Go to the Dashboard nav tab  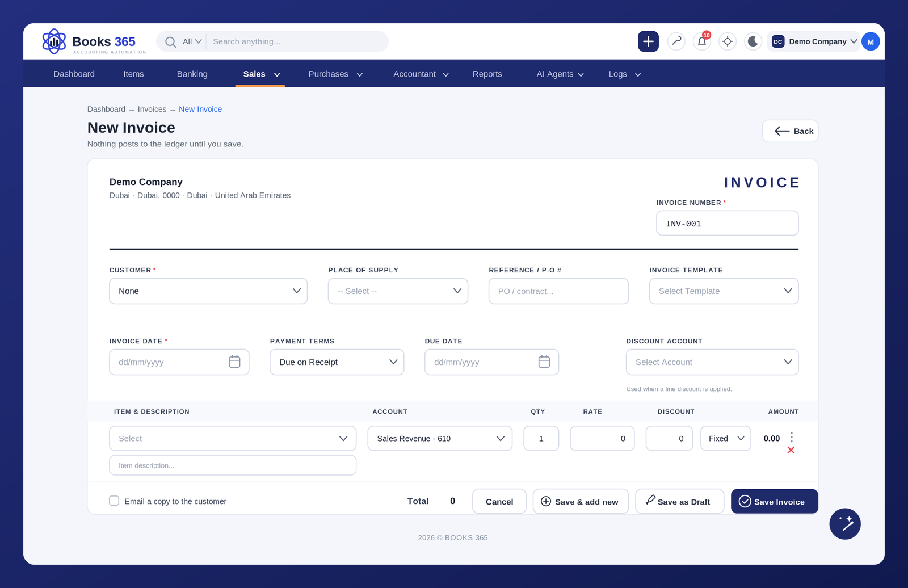[x=74, y=74]
